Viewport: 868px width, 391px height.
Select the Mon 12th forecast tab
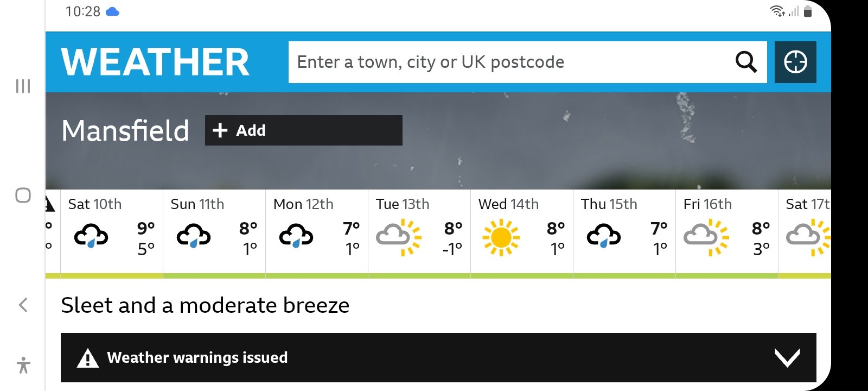tap(317, 234)
